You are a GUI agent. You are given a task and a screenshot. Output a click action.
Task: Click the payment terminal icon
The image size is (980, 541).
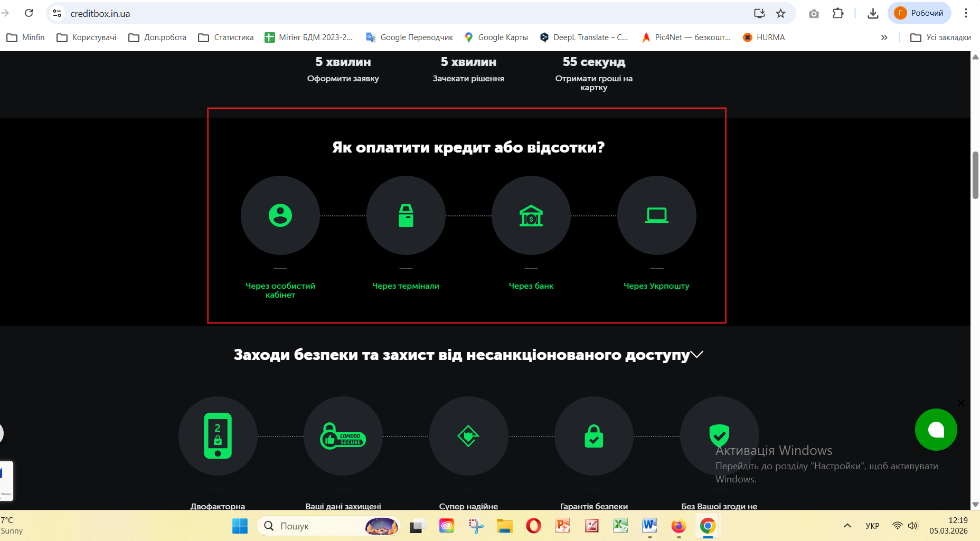(x=406, y=215)
